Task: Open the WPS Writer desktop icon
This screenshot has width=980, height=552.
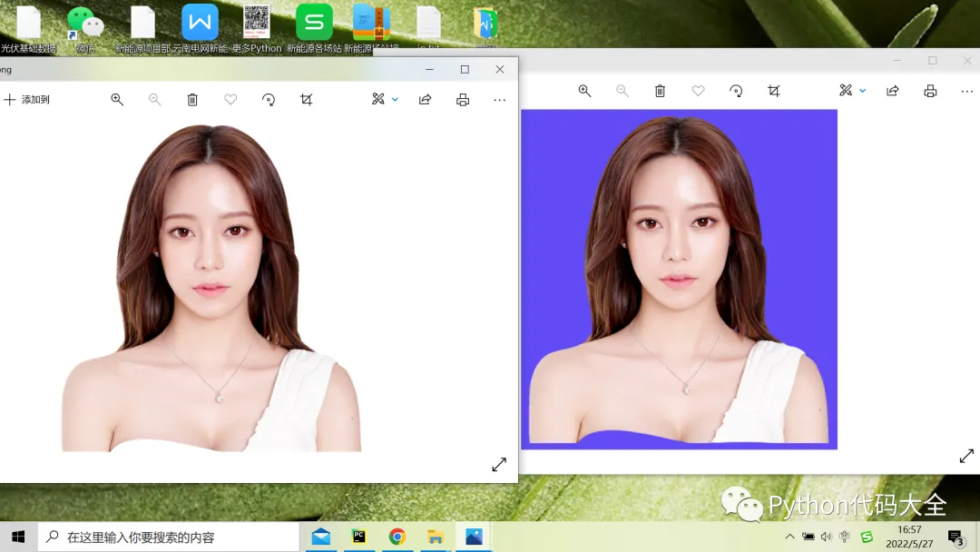Action: (x=200, y=28)
